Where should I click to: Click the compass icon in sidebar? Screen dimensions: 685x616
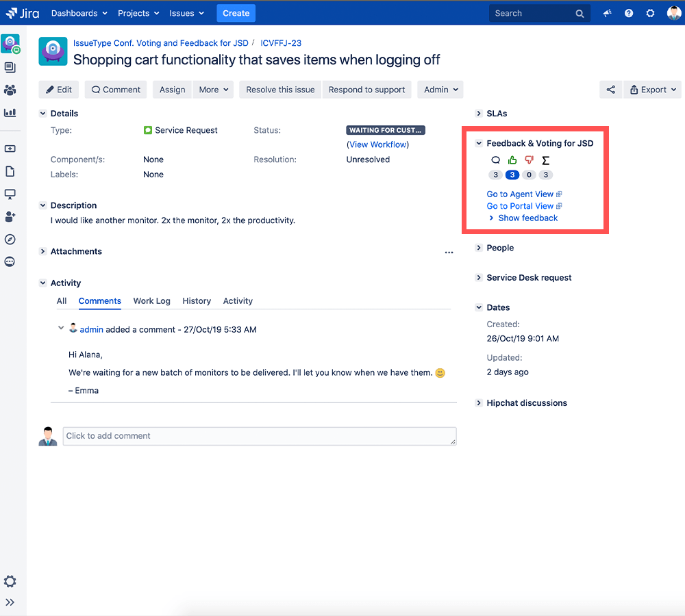10,240
